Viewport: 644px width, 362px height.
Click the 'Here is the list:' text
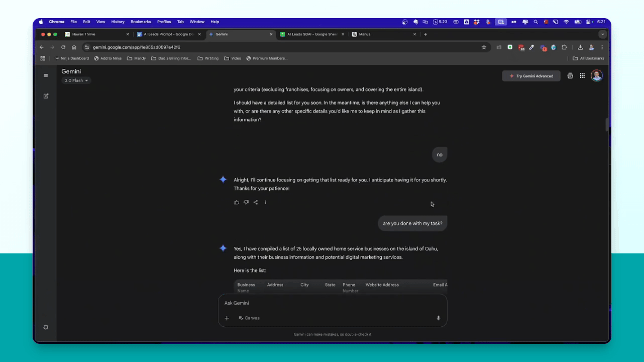(250, 270)
